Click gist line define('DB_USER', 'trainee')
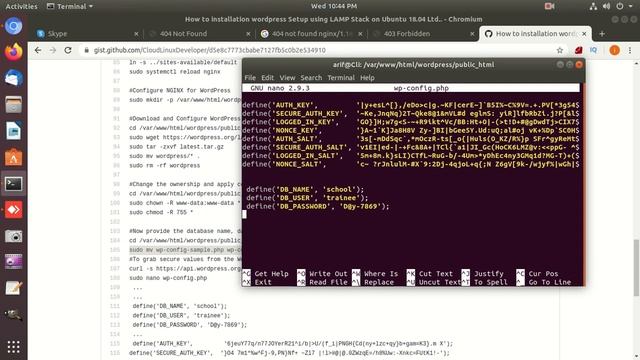640x360 pixels. pyautogui.click(x=181, y=316)
